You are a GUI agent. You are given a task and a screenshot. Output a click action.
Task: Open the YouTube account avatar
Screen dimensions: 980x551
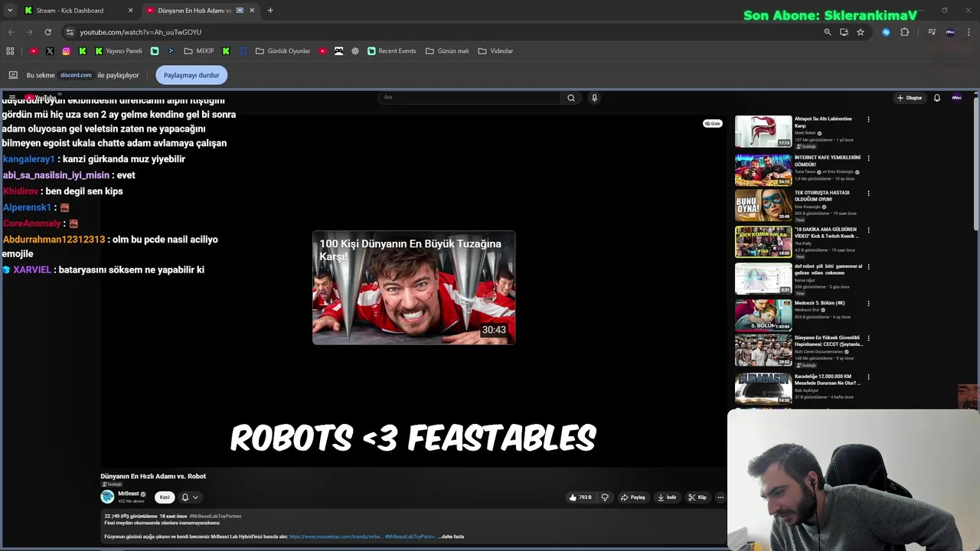click(956, 97)
